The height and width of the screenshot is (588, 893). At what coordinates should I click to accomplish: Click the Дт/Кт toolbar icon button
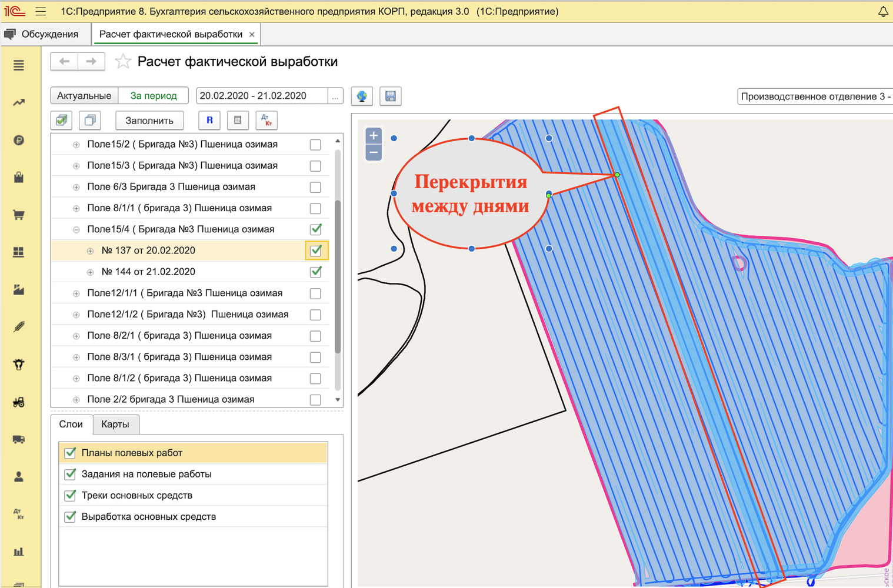click(x=266, y=121)
